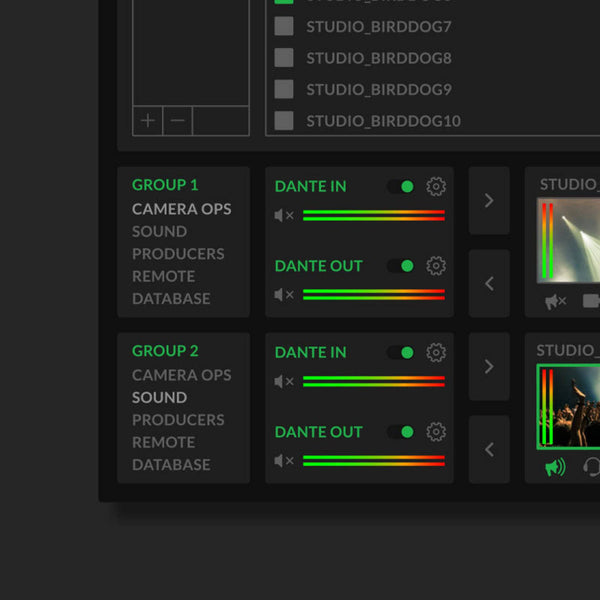This screenshot has width=600, height=600.
Task: Open Group 2 Dante Out settings gear
Action: point(436,432)
